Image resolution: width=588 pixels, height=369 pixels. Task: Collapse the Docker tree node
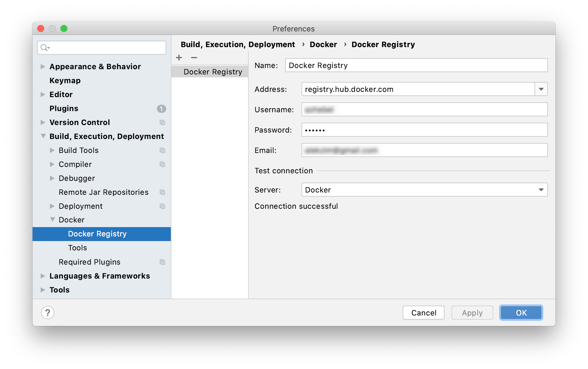tap(53, 220)
